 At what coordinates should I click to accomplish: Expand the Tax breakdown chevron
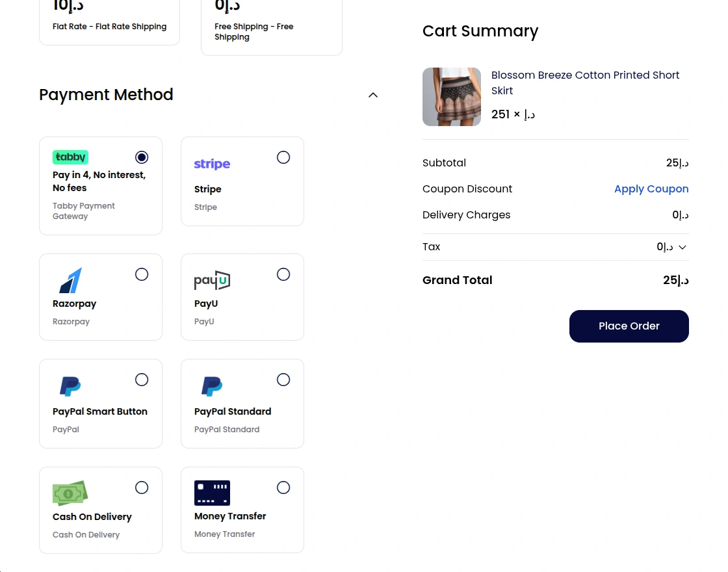[x=682, y=248]
